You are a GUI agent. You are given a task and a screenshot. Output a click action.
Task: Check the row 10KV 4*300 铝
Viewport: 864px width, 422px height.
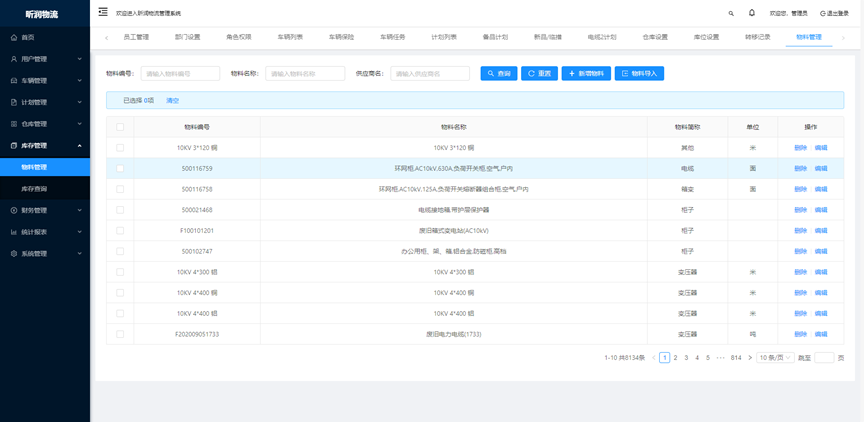pyautogui.click(x=120, y=272)
